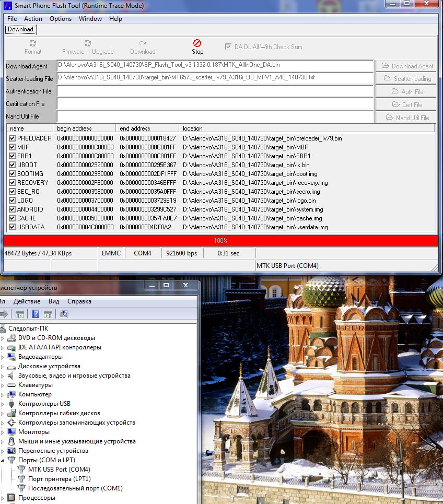Uncheck the PRELOADER partition checkbox
The width and height of the screenshot is (443, 504).
click(13, 138)
